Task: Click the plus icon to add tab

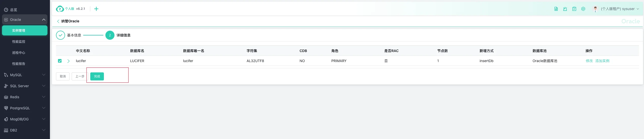Action: [x=96, y=9]
